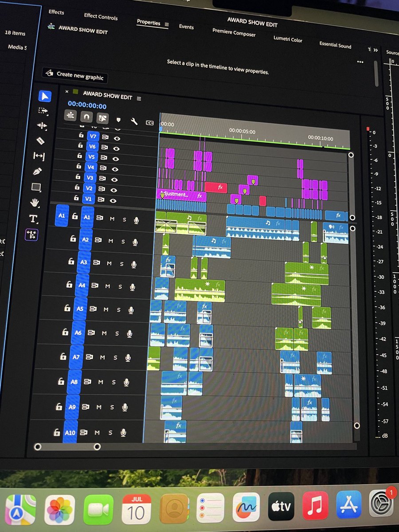Hide track output of V2

point(114,190)
